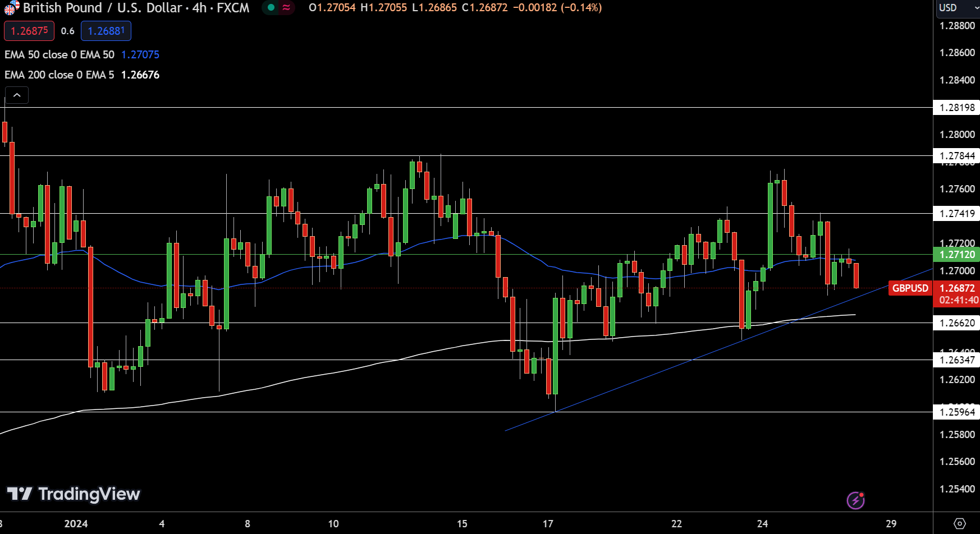
Task: Click the date 29 on time axis
Action: pyautogui.click(x=891, y=523)
